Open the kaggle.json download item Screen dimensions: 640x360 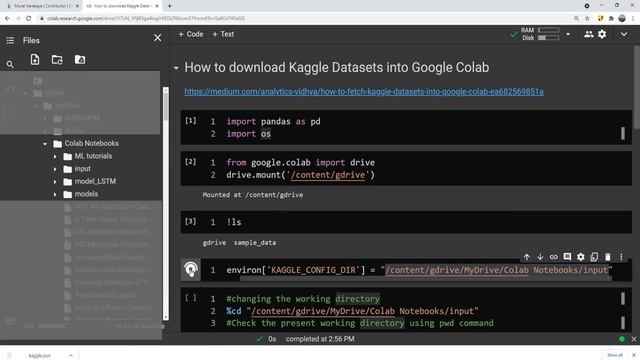39,356
